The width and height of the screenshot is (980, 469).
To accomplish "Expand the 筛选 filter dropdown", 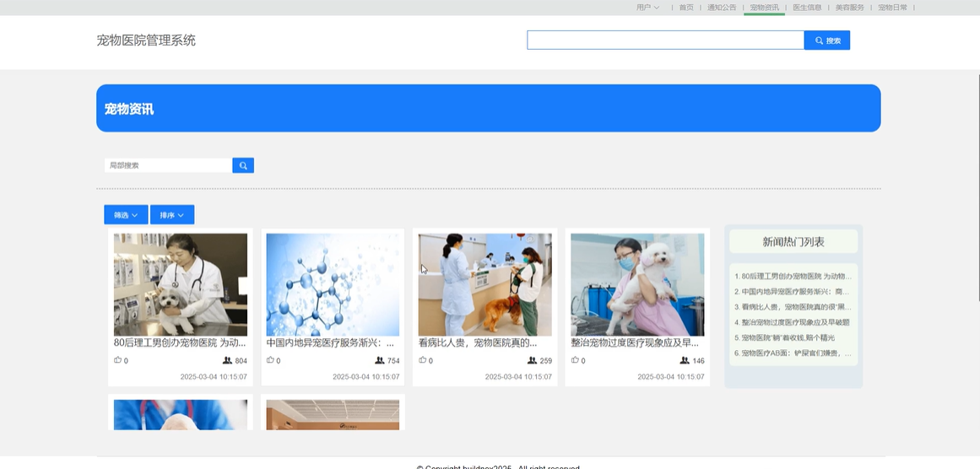I will 126,214.
